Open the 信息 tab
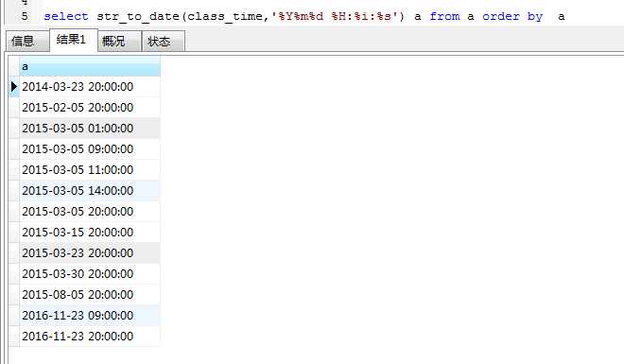The width and height of the screenshot is (624, 364). click(x=27, y=41)
